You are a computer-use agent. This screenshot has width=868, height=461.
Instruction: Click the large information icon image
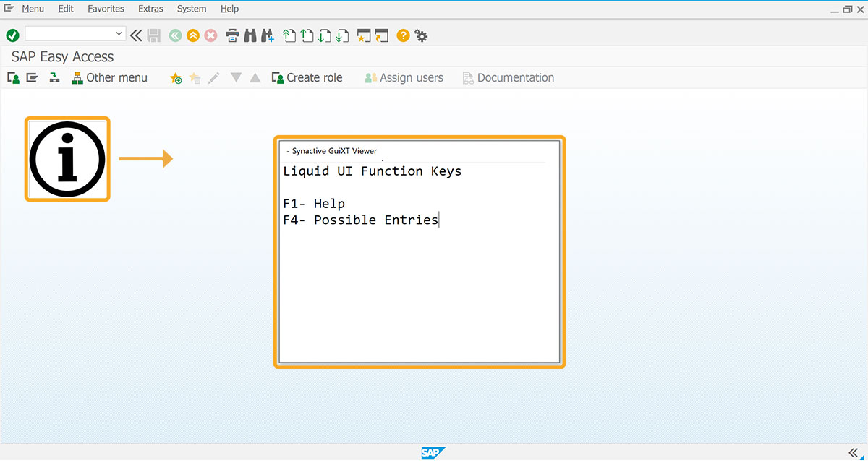67,159
